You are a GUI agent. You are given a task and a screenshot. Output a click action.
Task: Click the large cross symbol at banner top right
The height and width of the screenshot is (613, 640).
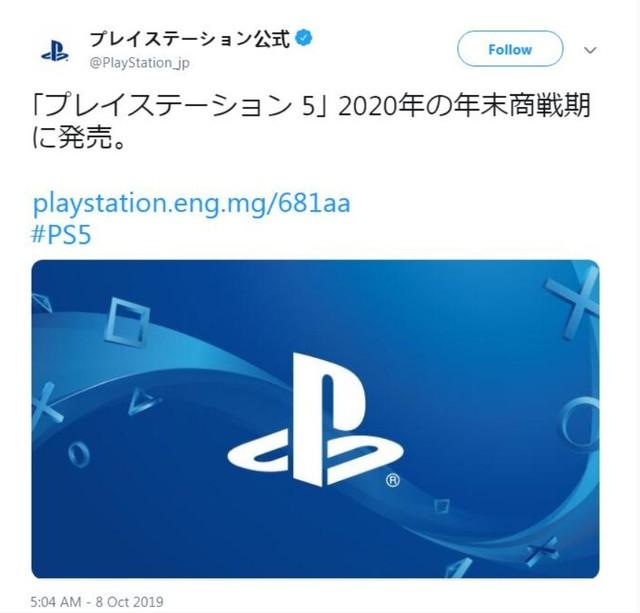pos(575,302)
